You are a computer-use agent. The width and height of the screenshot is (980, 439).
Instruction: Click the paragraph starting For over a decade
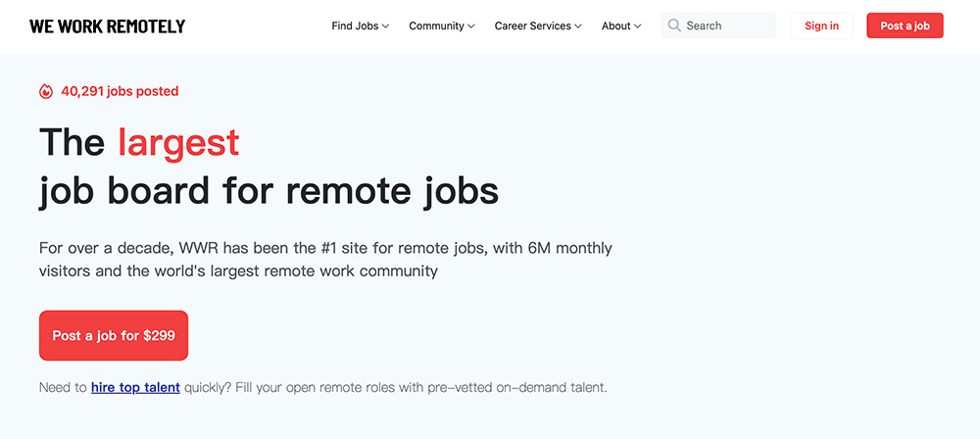325,260
